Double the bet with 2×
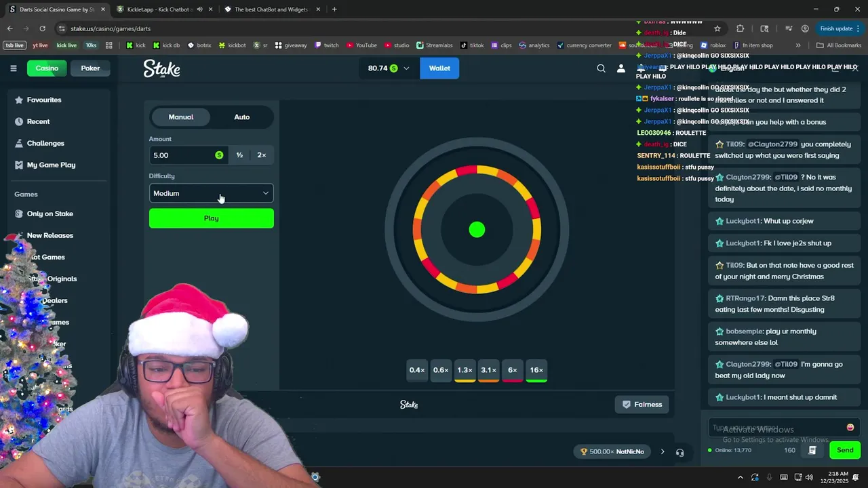This screenshot has height=488, width=868. point(262,155)
